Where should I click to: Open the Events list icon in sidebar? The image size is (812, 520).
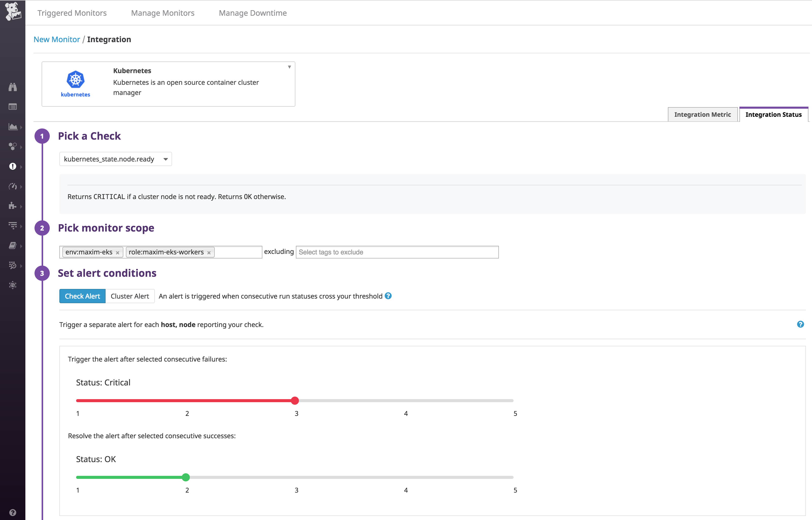click(x=13, y=107)
